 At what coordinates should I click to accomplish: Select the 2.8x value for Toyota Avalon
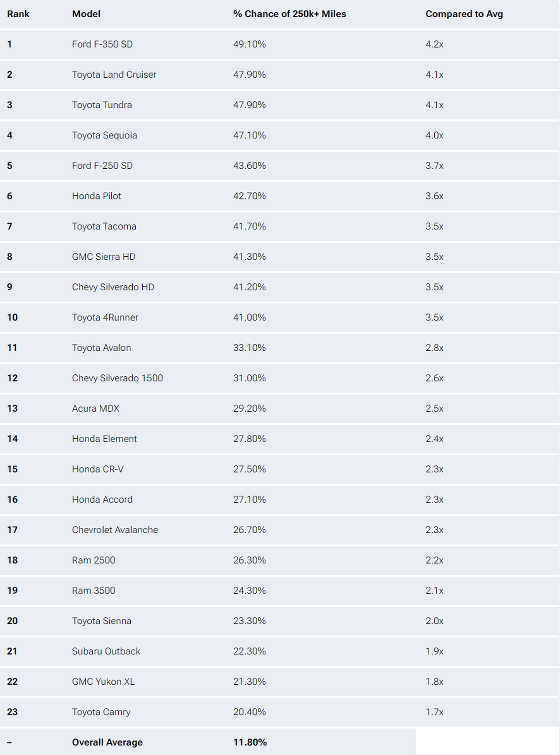(434, 348)
